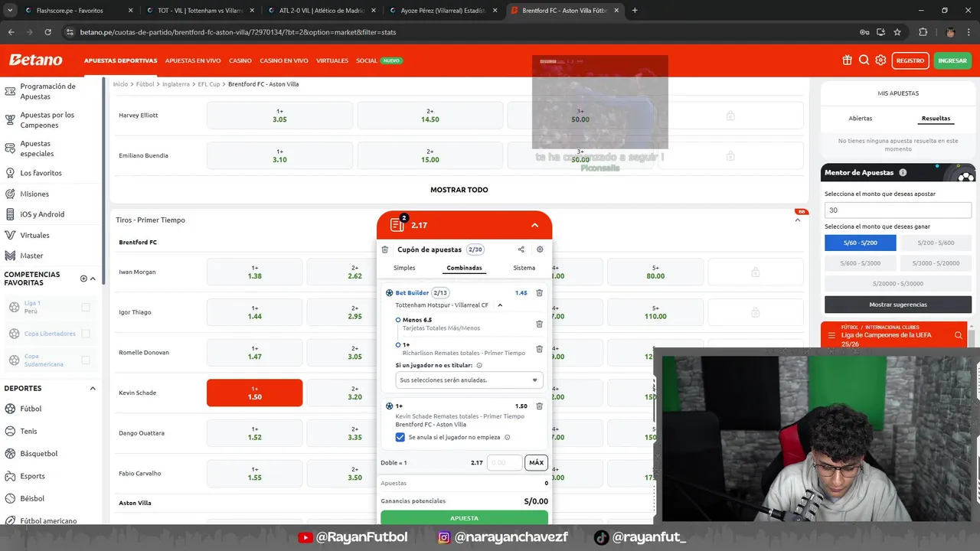This screenshot has height=551, width=980.
Task: Uncheck 'Se anula si el jugador no empieza'
Action: click(400, 437)
